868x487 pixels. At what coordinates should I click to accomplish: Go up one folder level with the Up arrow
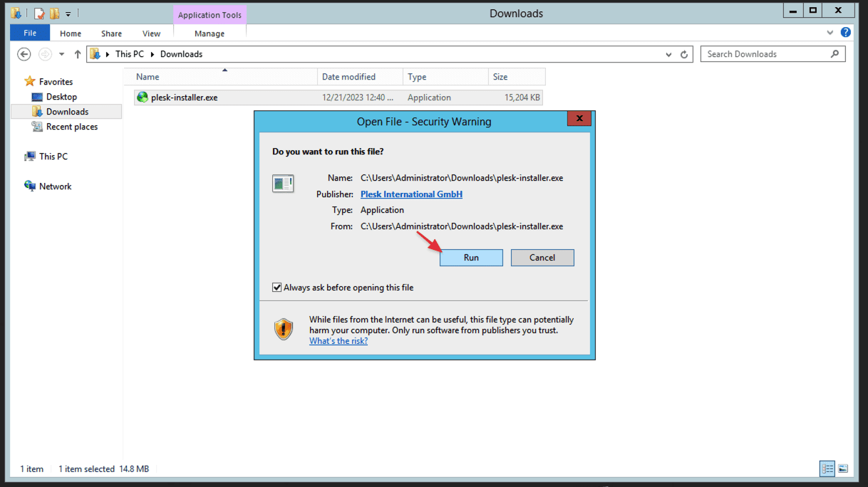(78, 54)
